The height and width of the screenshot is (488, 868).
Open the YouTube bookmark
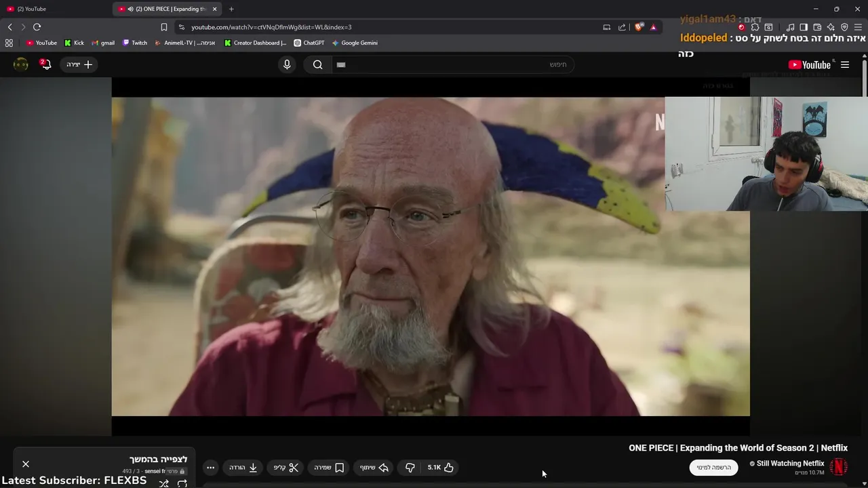(41, 43)
